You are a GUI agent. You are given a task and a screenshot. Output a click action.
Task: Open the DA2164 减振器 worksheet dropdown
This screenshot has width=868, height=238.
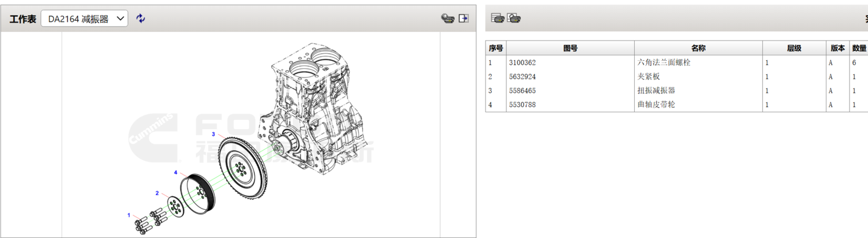84,19
